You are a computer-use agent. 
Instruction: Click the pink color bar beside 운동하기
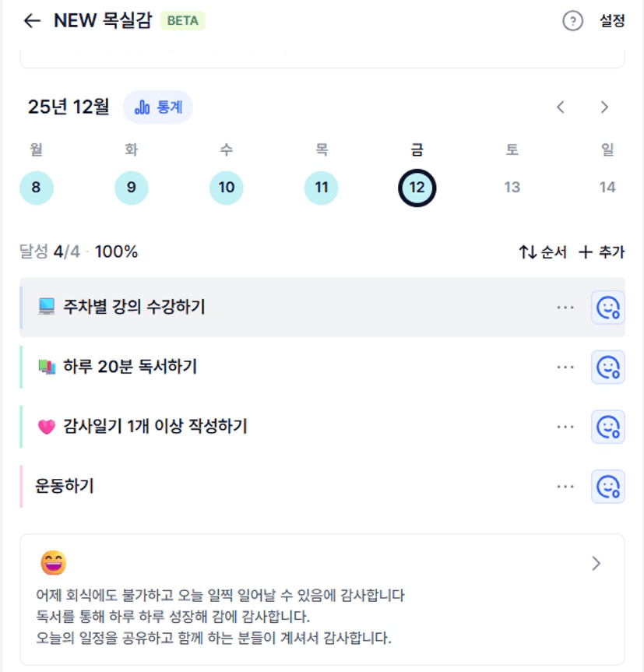tap(21, 487)
